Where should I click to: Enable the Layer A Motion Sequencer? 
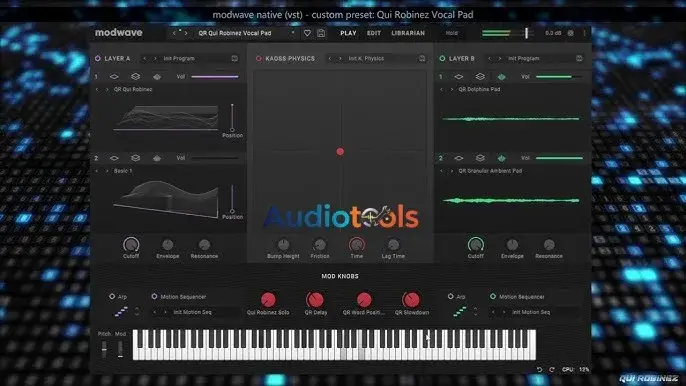click(154, 296)
